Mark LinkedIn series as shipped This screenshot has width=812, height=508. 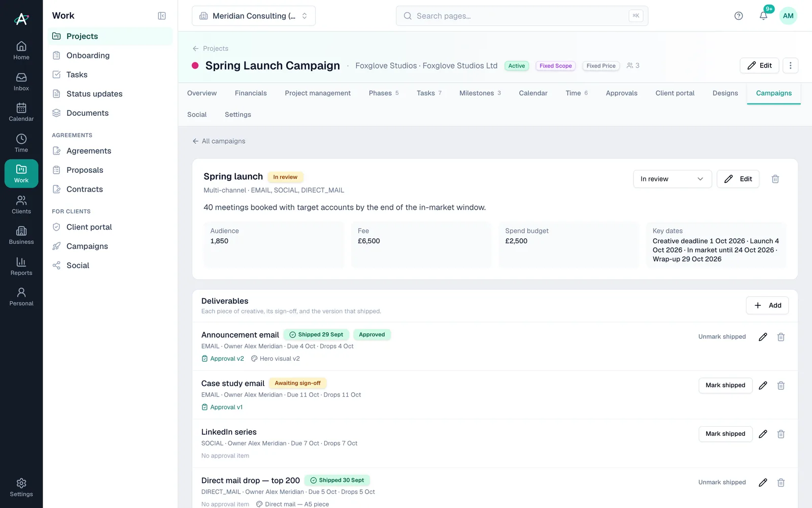tap(726, 434)
